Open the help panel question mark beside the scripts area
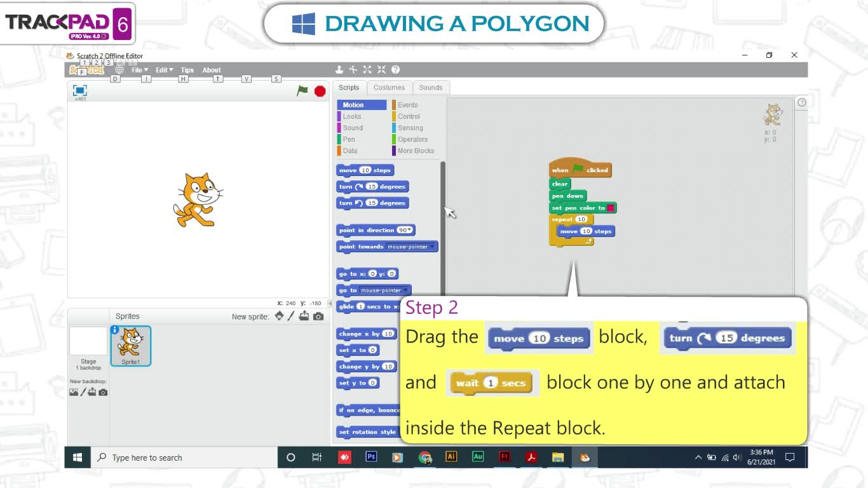 coord(802,102)
